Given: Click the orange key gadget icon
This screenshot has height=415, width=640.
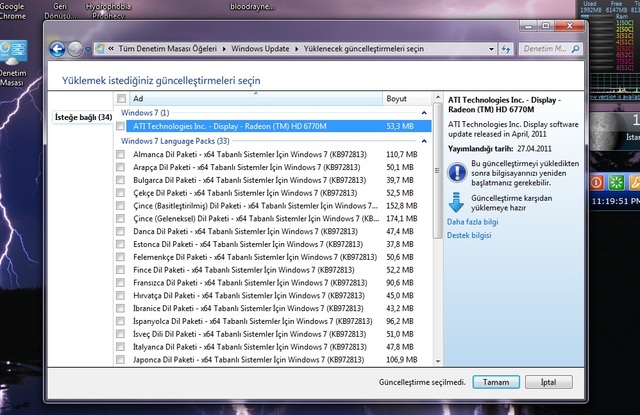Looking at the screenshot, I should click(x=635, y=182).
